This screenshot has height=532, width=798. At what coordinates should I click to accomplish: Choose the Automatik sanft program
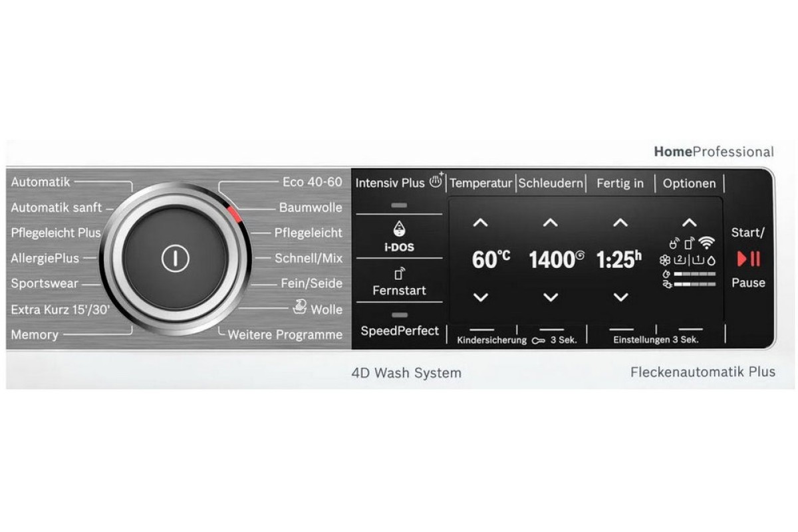[x=57, y=207]
